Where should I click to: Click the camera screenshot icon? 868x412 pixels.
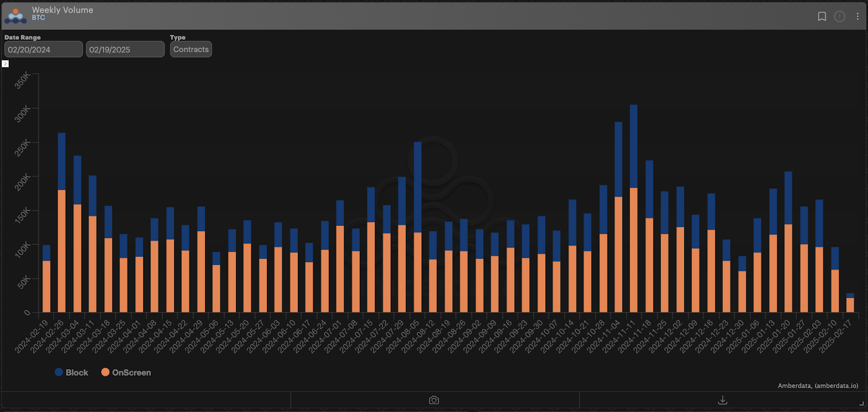point(434,400)
